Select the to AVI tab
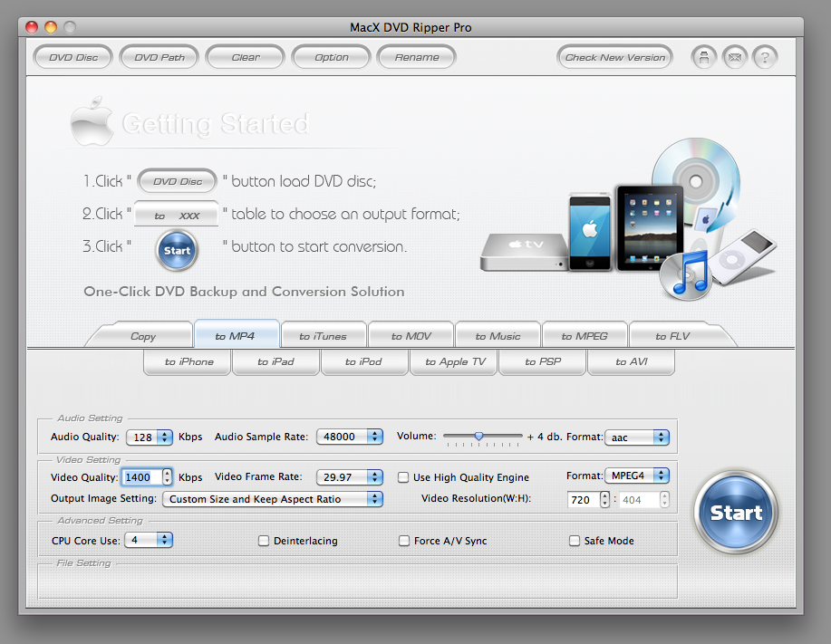This screenshot has width=831, height=644. (x=632, y=361)
